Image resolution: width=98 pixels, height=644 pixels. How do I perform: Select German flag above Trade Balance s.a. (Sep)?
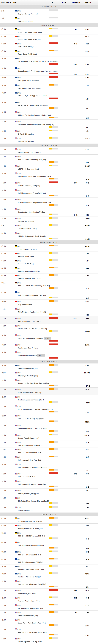pyautogui.click(x=16, y=246)
